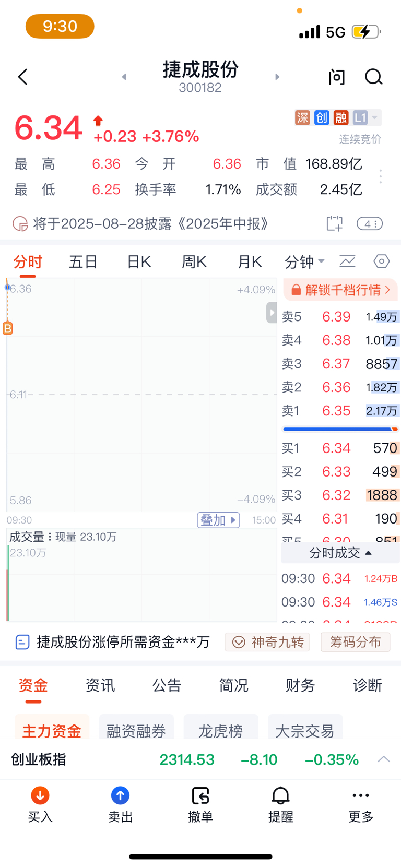
Task: Switch to 公告 tab
Action: (x=167, y=685)
